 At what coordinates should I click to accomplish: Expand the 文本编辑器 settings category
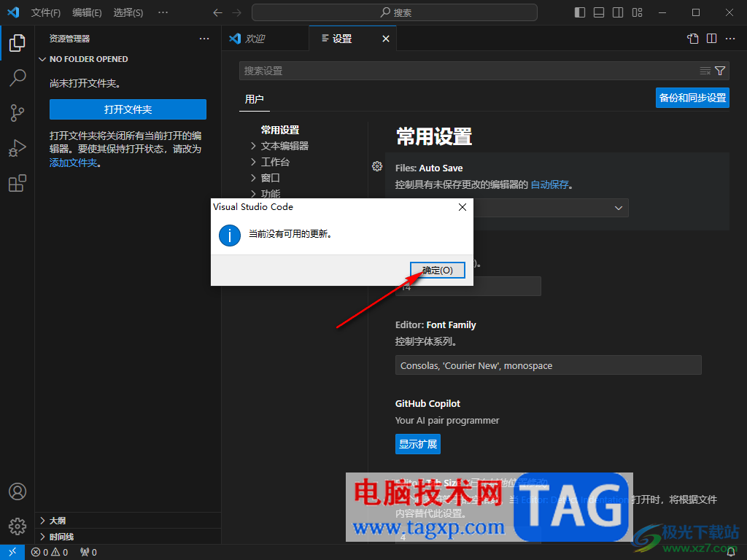285,146
